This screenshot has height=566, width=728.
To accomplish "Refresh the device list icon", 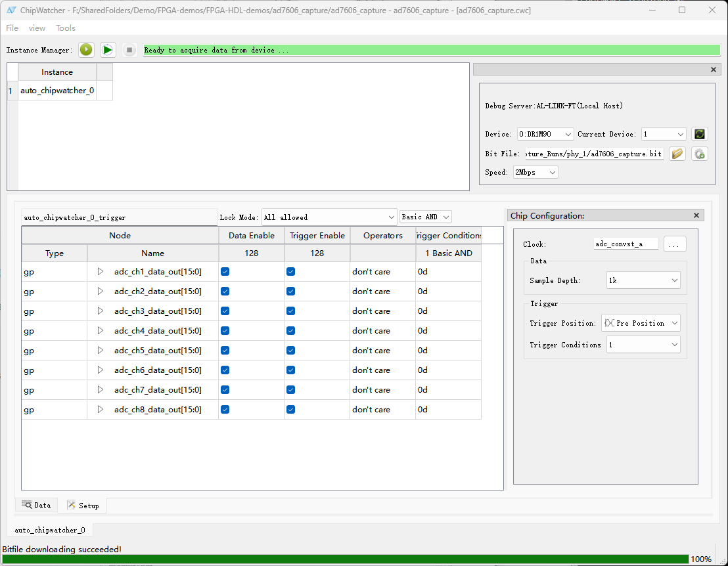I will [700, 134].
